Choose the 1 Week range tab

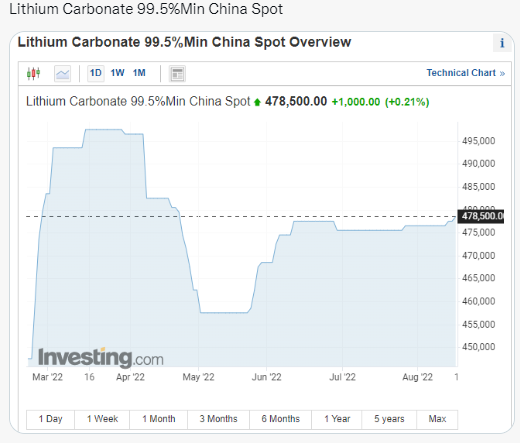(102, 419)
